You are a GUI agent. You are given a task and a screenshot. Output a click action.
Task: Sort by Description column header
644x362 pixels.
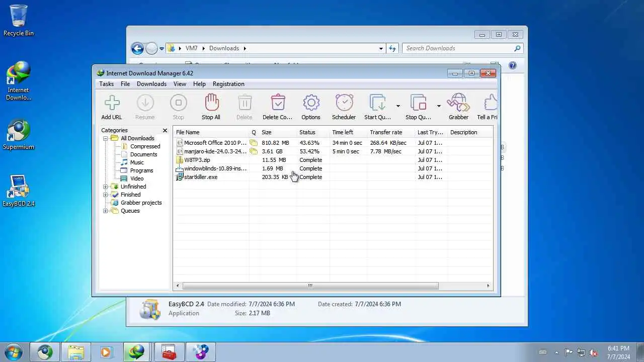click(469, 132)
